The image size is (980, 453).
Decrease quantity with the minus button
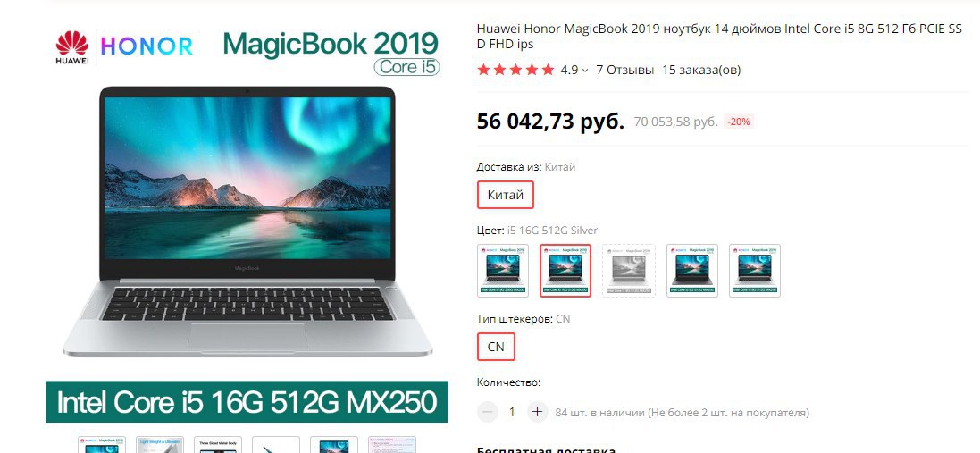tap(488, 412)
